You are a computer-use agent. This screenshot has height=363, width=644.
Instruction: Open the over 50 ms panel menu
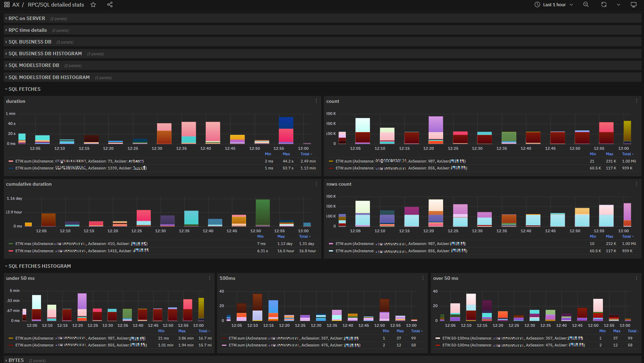[x=636, y=278]
